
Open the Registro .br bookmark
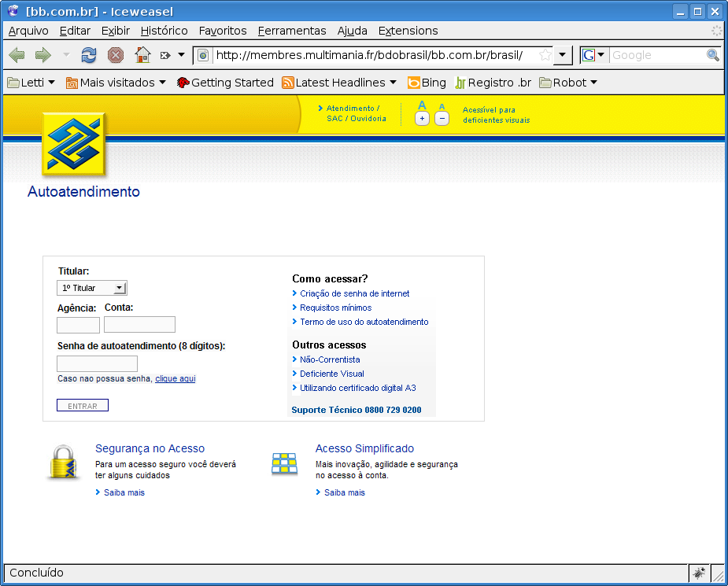pos(493,83)
